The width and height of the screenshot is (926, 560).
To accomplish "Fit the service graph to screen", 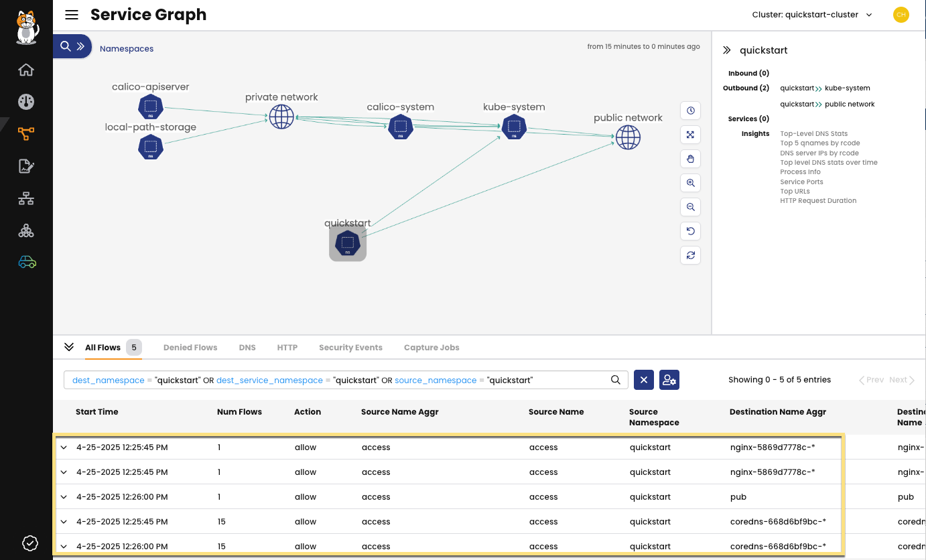I will pyautogui.click(x=690, y=134).
